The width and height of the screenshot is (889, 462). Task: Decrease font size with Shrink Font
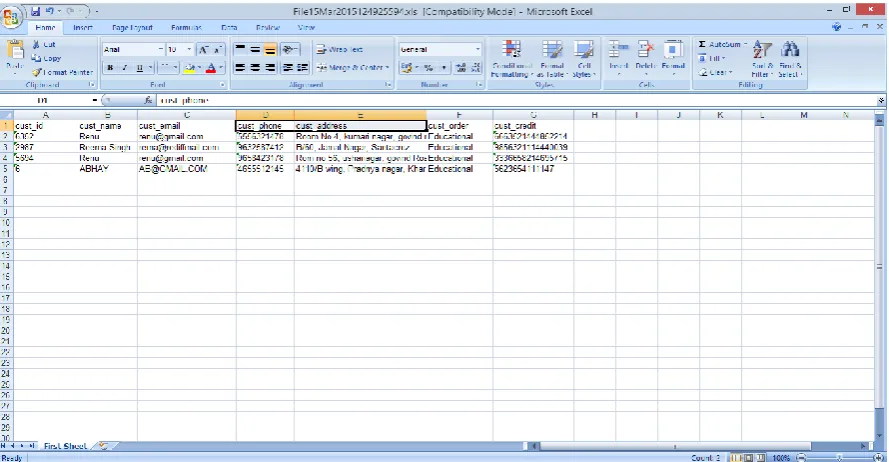coord(217,50)
